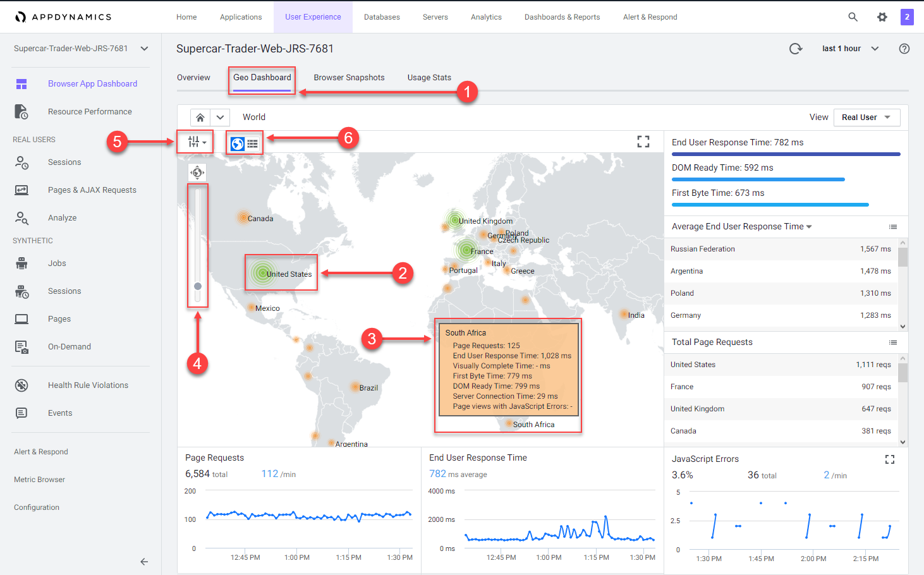Click the purple notifications badge

pyautogui.click(x=907, y=17)
